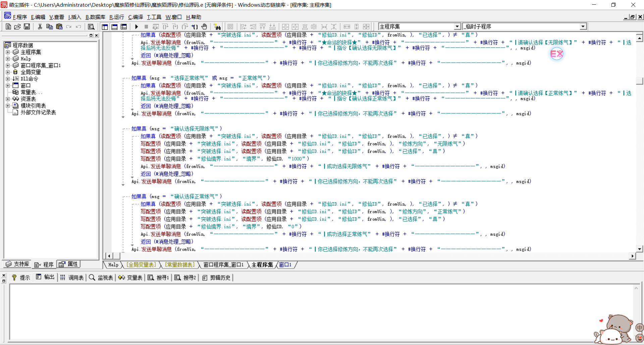Click the binoculars find icon in toolbar

pyautogui.click(x=217, y=27)
